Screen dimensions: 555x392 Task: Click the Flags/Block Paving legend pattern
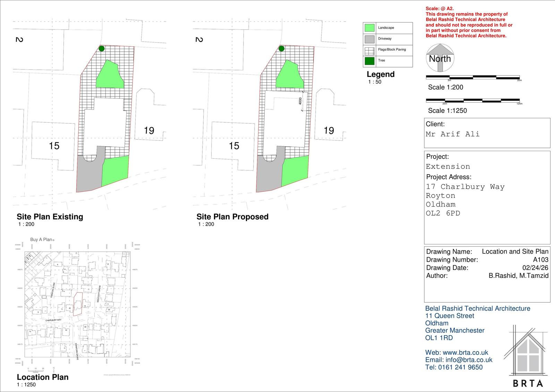click(x=369, y=50)
